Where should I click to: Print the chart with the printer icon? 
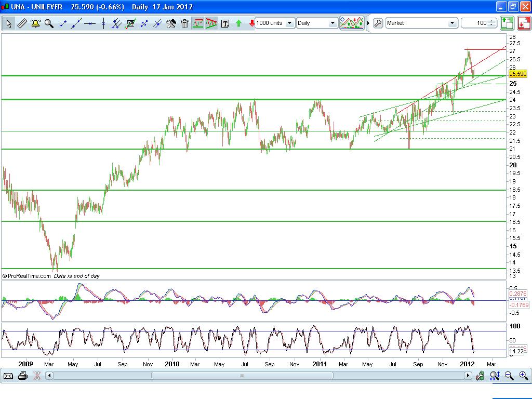point(23,376)
